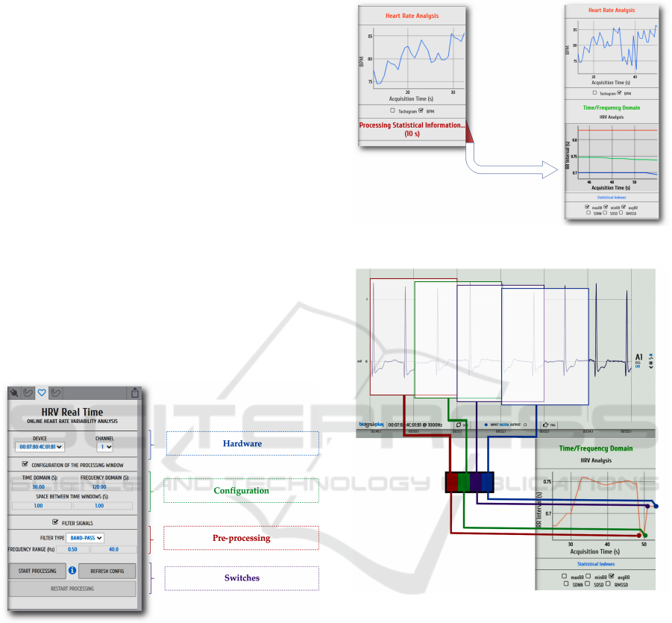The height and width of the screenshot is (623, 672).
Task: Open the Device address dropdown
Action: coord(40,447)
